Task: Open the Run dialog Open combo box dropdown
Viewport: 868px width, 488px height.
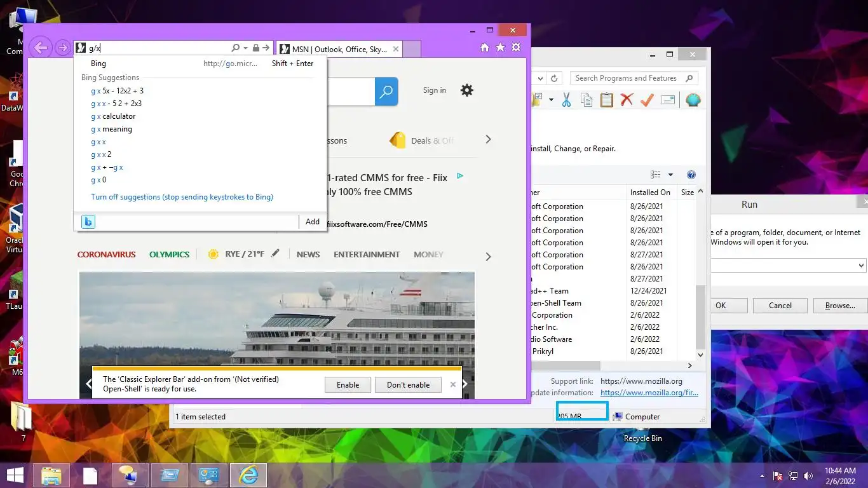Action: tap(861, 266)
